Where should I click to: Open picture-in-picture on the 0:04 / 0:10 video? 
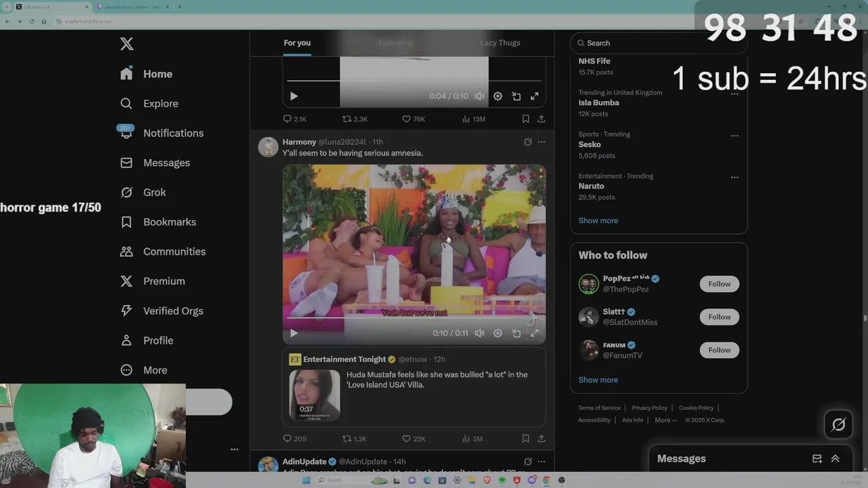pos(516,96)
